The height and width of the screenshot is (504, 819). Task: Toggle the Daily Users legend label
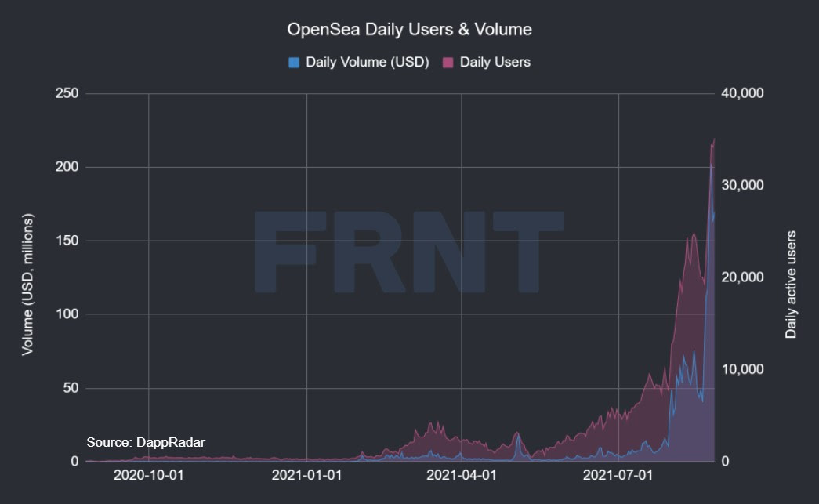click(x=495, y=62)
